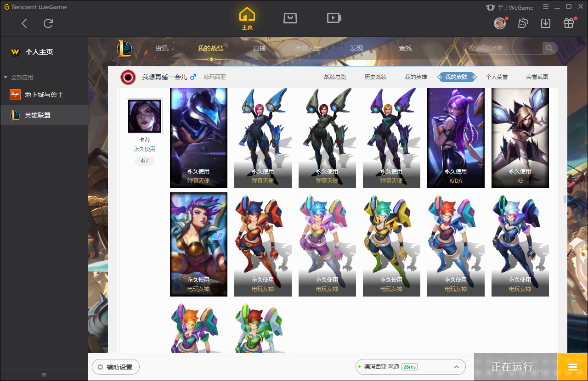Image resolution: width=588 pixels, height=381 pixels.
Task: Open the 直播 tab
Action: pos(259,48)
